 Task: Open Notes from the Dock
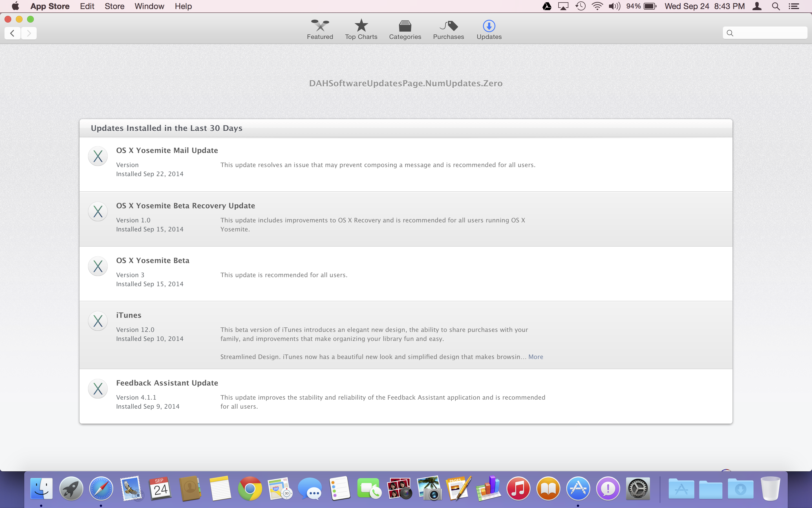point(220,489)
